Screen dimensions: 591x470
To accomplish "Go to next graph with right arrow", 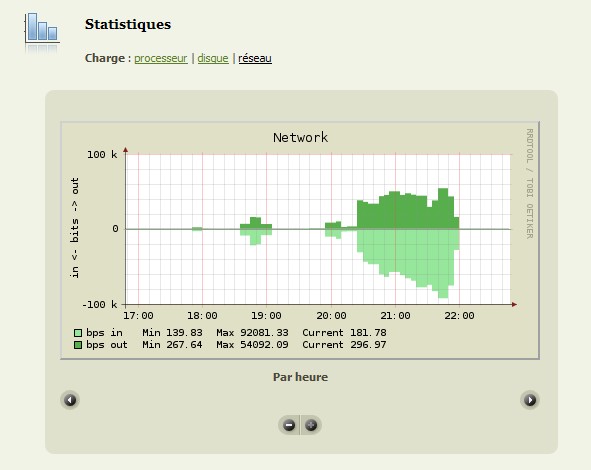I will tap(530, 400).
